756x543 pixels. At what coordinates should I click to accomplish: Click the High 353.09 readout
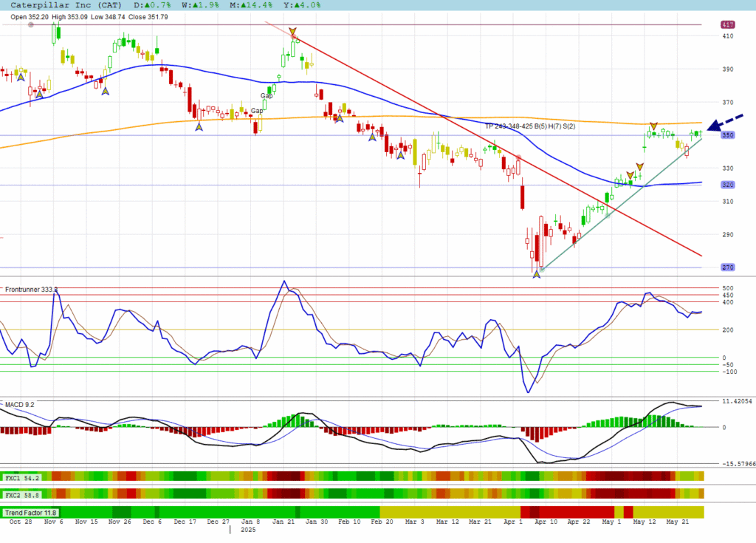(x=70, y=17)
